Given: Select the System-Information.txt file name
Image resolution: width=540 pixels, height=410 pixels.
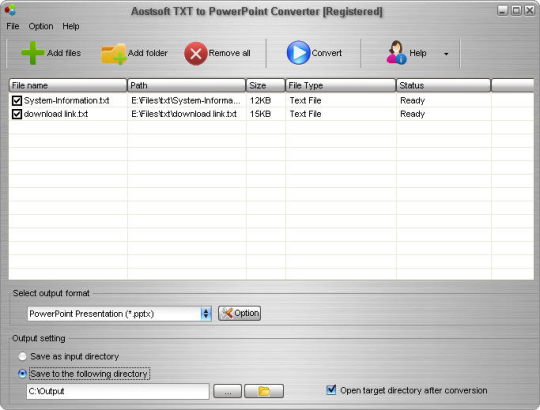Looking at the screenshot, I should pos(66,101).
